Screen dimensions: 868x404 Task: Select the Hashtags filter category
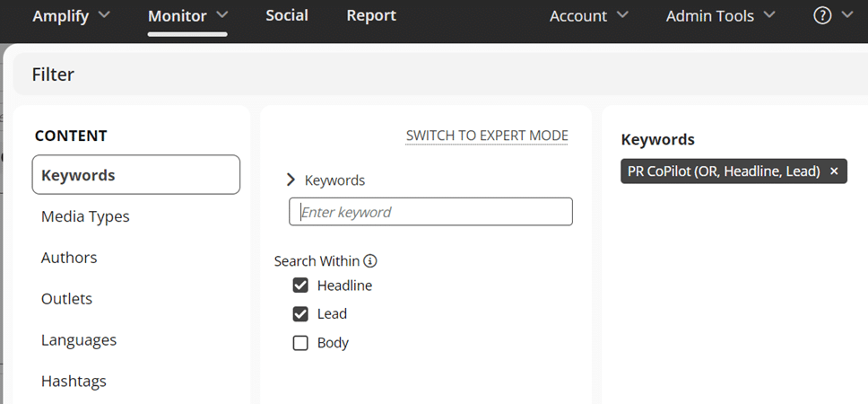pos(74,382)
